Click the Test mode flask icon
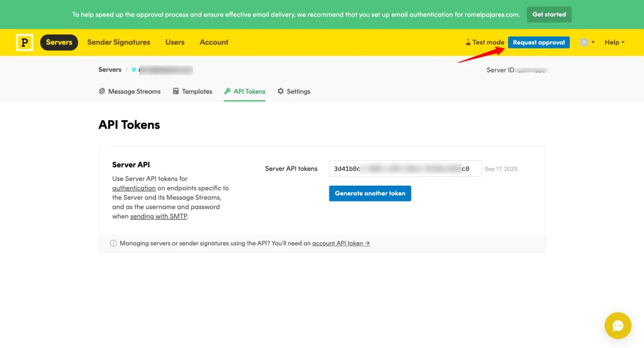 click(468, 43)
